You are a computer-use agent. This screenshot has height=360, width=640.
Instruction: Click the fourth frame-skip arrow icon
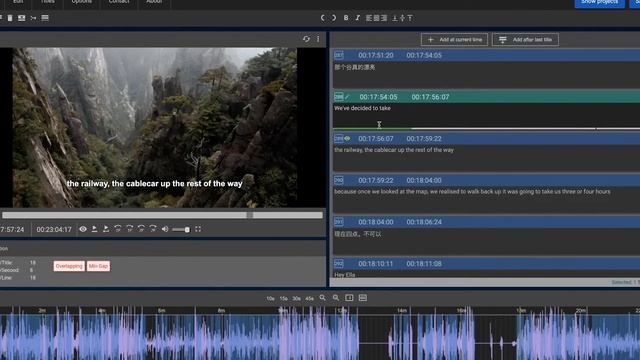point(153,229)
